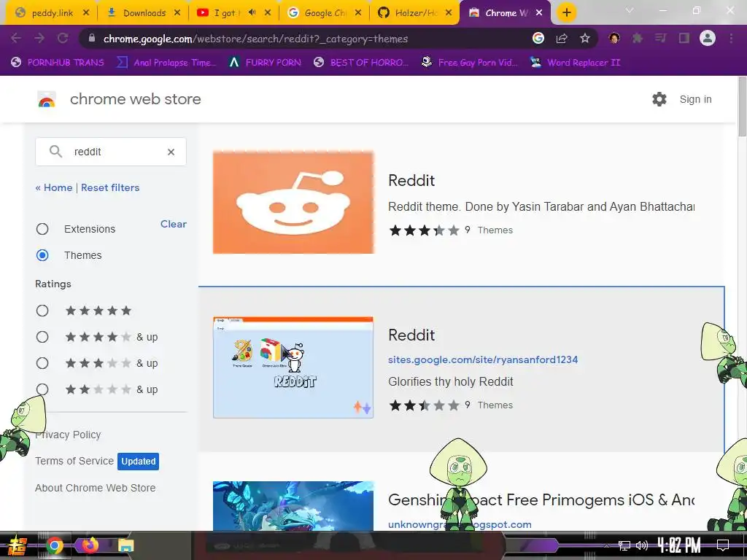Mute the YouTube tab speaker icon
The image size is (747, 560).
coord(252,12)
